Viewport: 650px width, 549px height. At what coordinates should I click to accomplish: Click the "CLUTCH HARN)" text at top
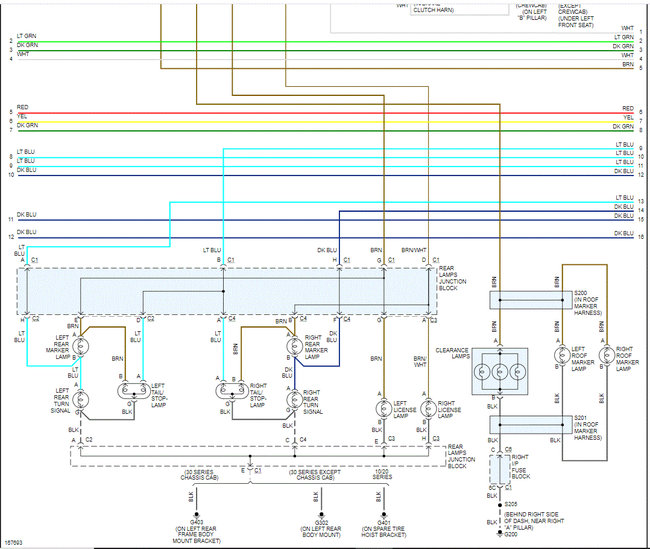tap(434, 10)
